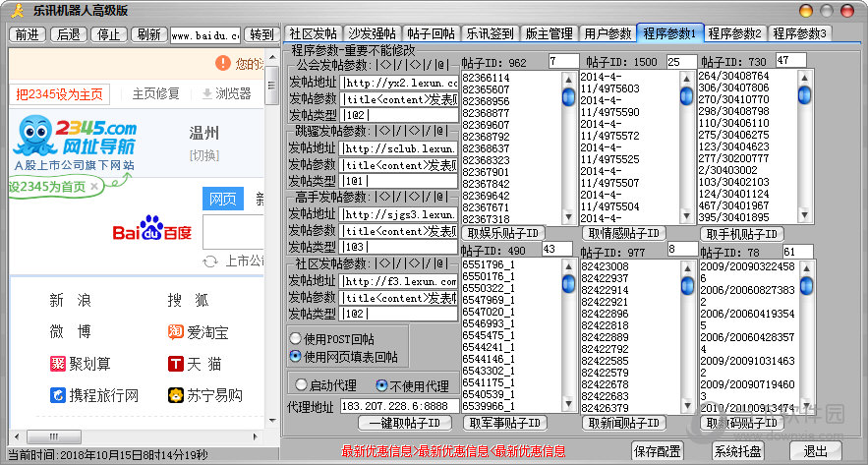Click the count field showing 43
Image resolution: width=868 pixels, height=465 pixels.
pos(557,249)
